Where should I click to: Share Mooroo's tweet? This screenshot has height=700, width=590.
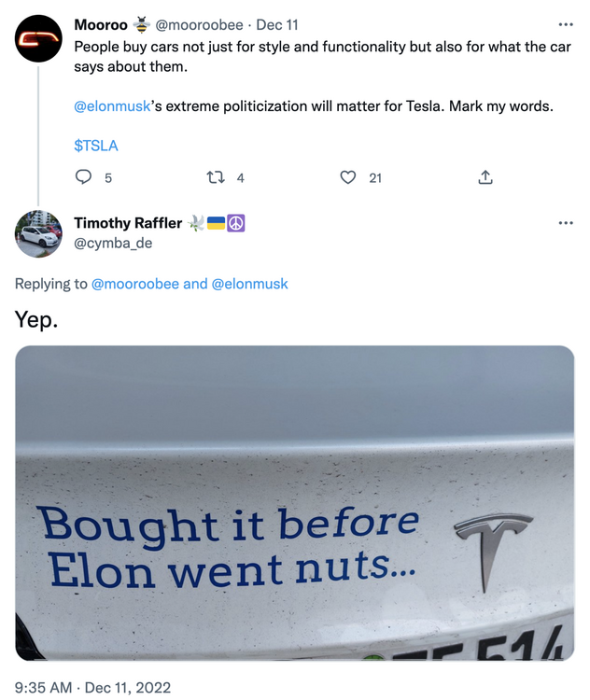pos(485,177)
